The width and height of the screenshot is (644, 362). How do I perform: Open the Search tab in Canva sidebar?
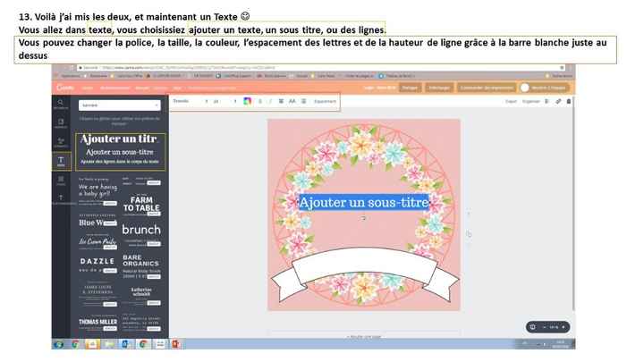[x=61, y=104]
